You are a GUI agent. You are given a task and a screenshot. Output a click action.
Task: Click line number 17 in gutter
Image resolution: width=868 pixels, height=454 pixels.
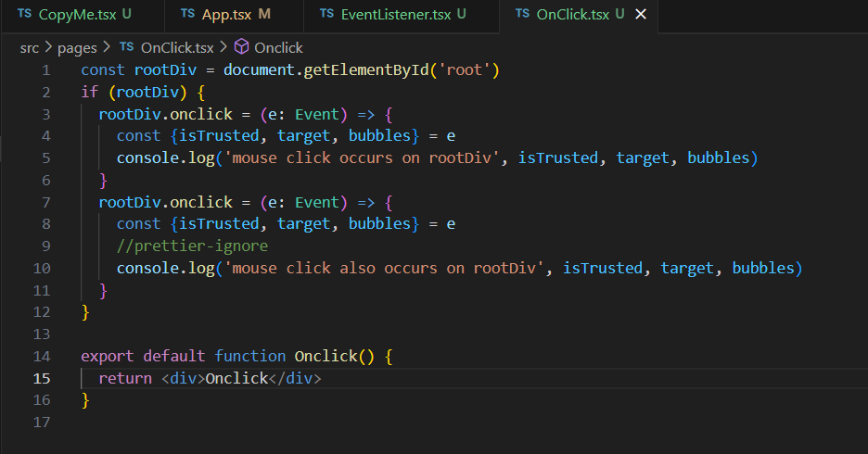42,422
